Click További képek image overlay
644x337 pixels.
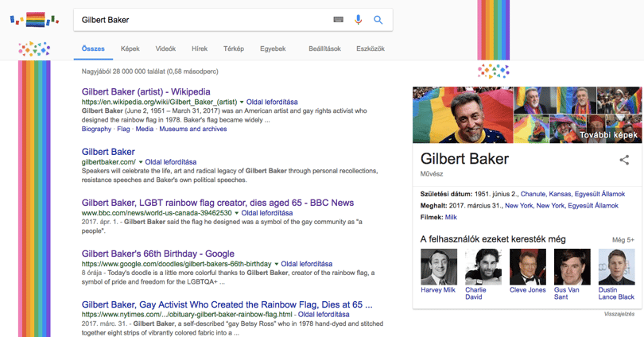[608, 134]
